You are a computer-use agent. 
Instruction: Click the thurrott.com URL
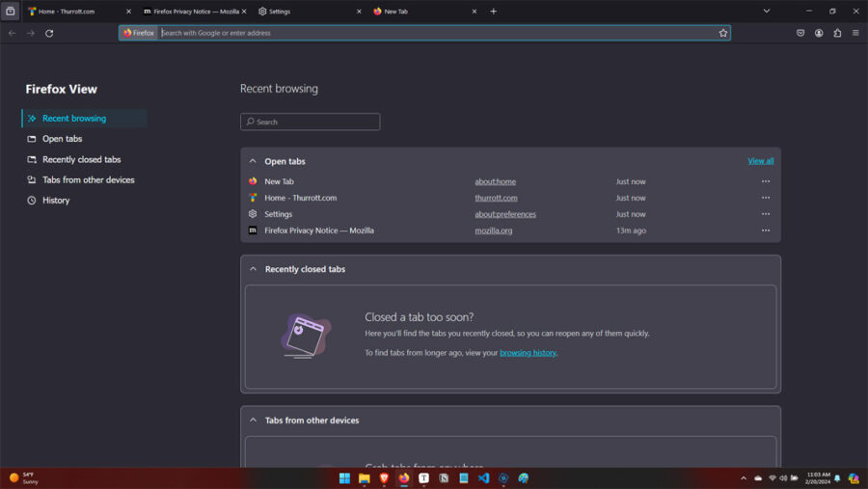(496, 198)
